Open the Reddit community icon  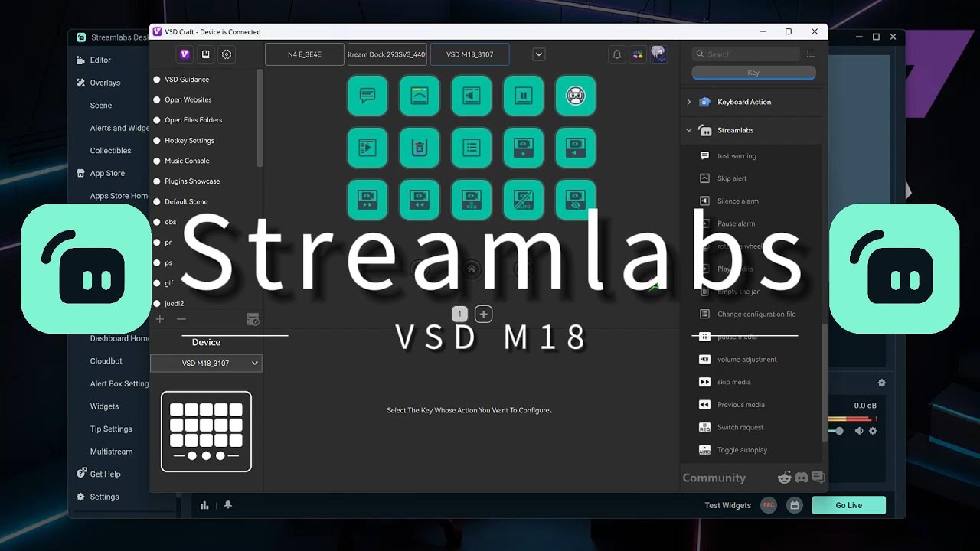click(785, 478)
